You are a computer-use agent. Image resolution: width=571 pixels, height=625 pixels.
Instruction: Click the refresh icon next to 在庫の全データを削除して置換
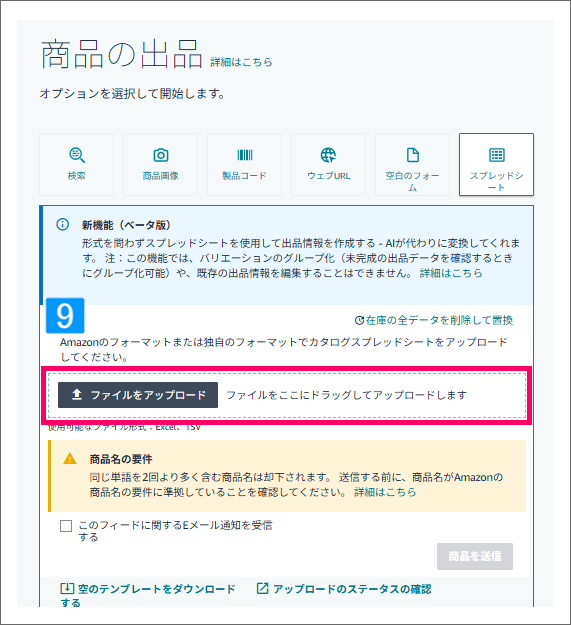tap(359, 320)
